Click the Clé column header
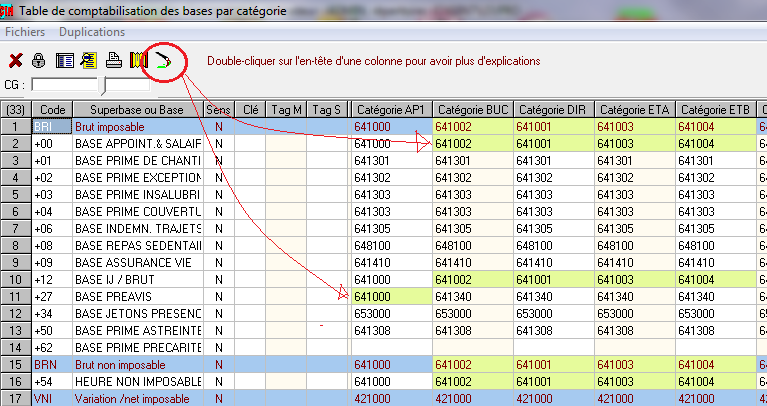 pos(250,110)
